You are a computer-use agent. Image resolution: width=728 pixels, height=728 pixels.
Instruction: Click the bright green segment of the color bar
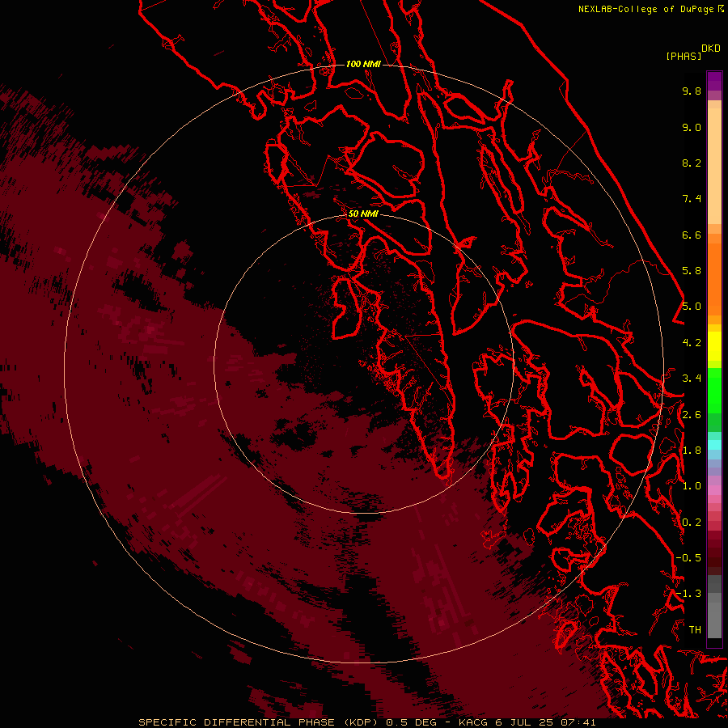(x=714, y=391)
